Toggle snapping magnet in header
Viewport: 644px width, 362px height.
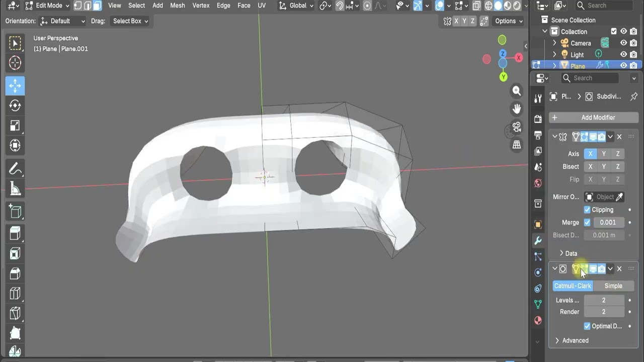(340, 6)
